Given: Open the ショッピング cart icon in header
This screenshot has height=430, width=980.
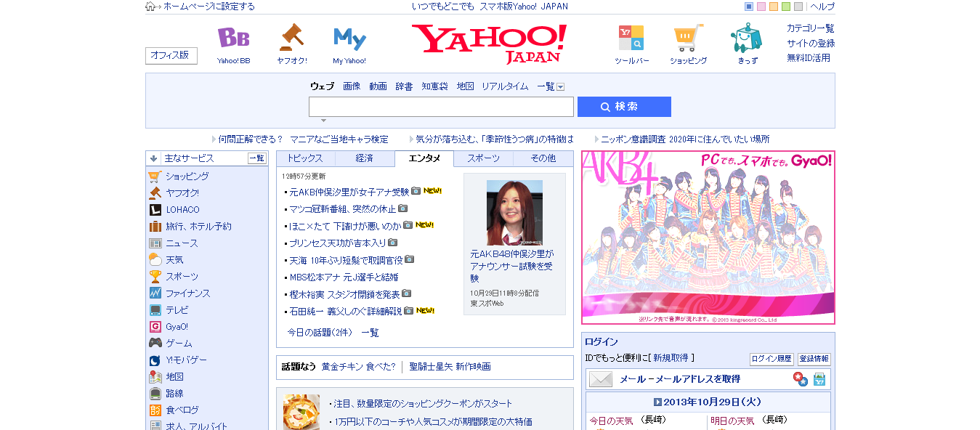Looking at the screenshot, I should [688, 38].
